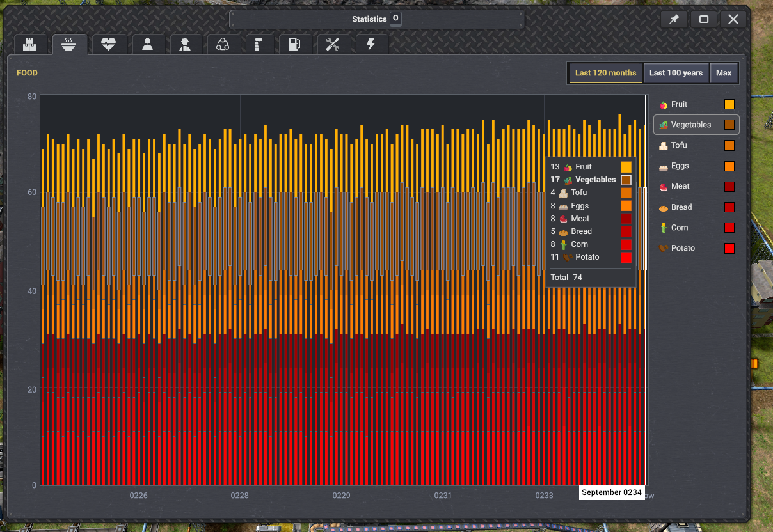
Task: Toggle the highlighted Vegetables row in the right legend
Action: click(x=696, y=125)
